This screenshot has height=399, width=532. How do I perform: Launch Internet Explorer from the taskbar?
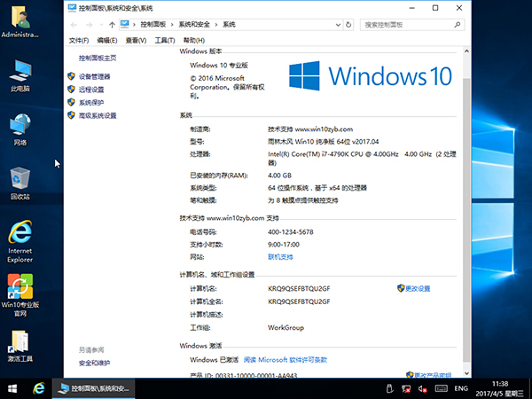39,388
